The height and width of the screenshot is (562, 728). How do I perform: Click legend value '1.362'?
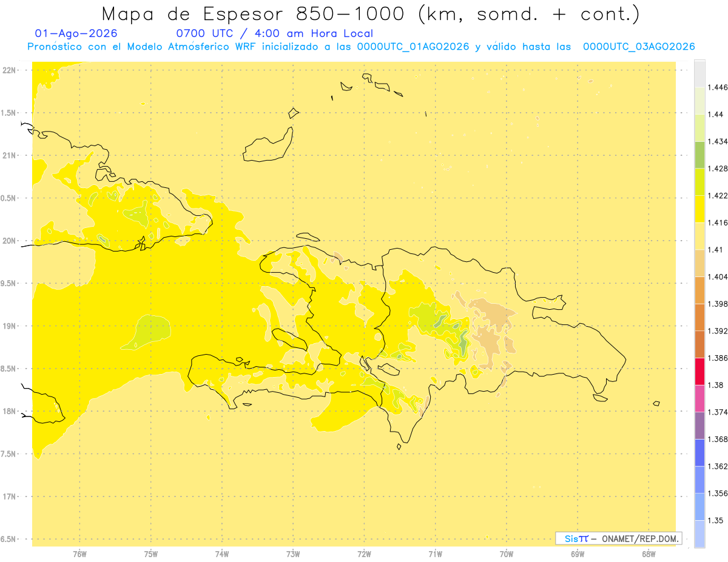717,466
